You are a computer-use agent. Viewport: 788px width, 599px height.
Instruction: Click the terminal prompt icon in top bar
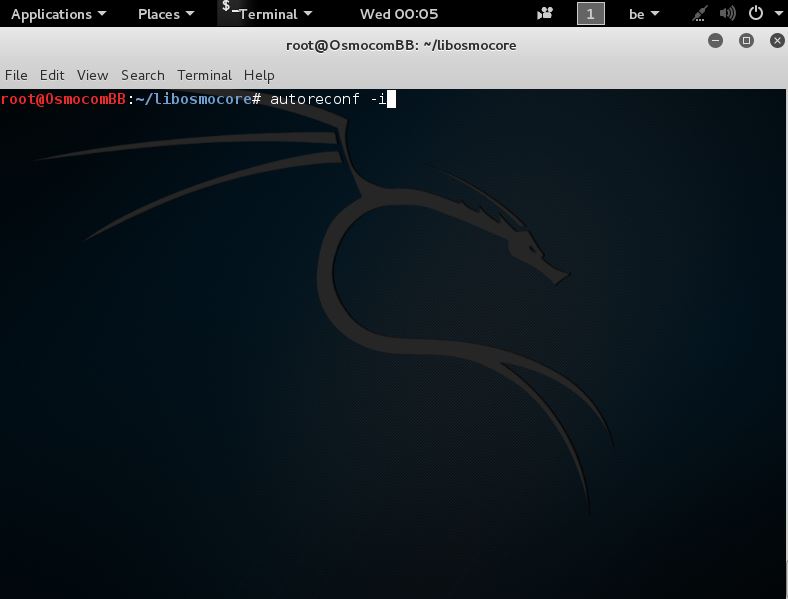[x=229, y=7]
